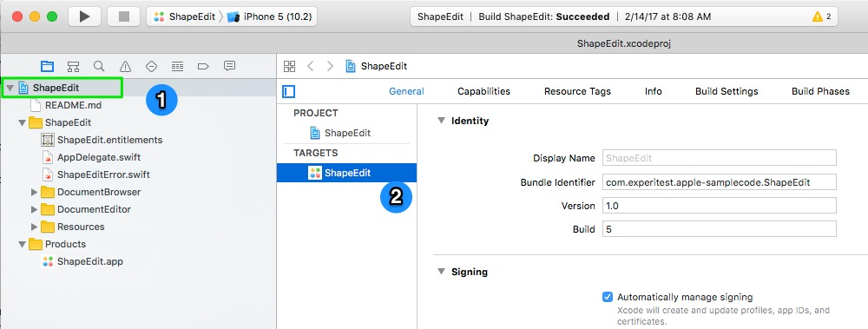Expand the DocumentBrowser folder

click(x=35, y=192)
